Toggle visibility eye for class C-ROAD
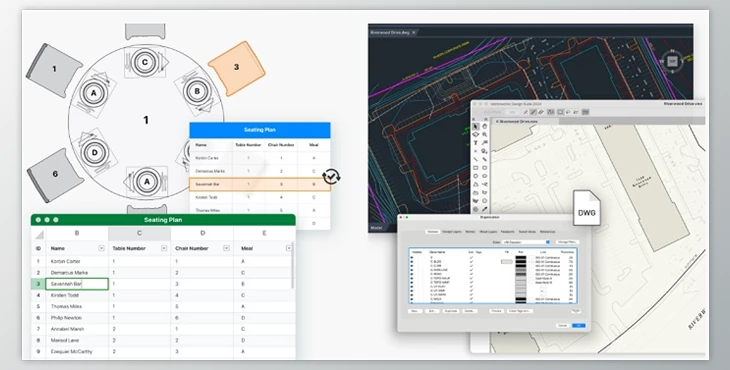Screen dimensions: 730x370 (412, 274)
